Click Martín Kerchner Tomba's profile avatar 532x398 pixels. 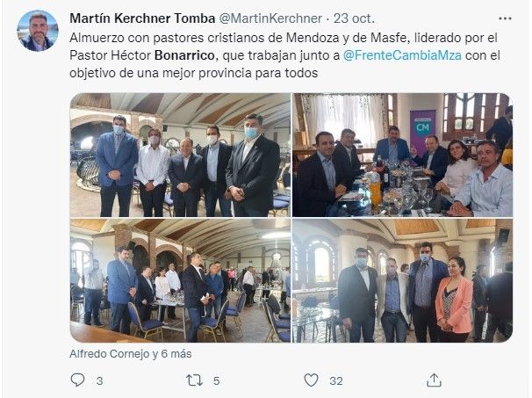tap(38, 31)
